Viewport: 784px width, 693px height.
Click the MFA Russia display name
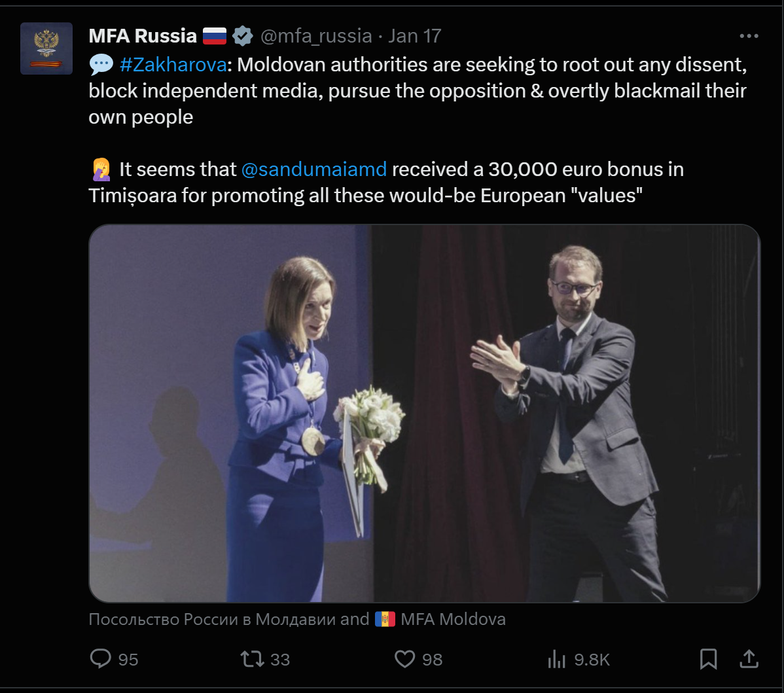tap(143, 36)
